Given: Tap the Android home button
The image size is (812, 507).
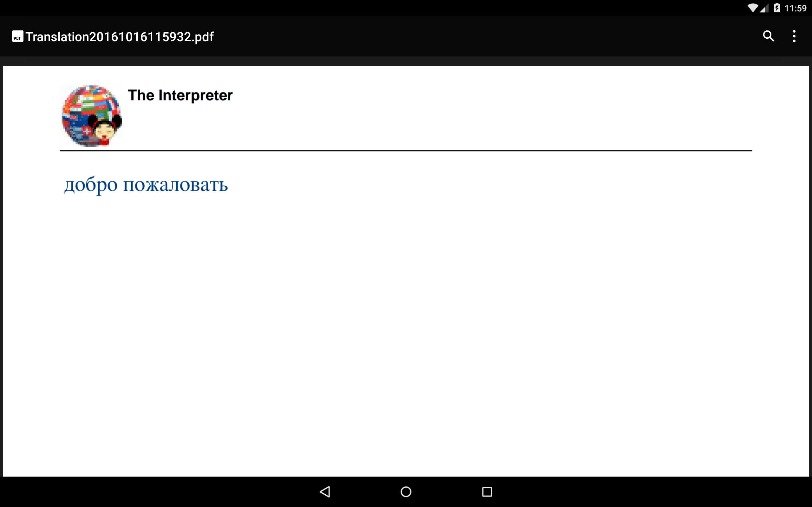Looking at the screenshot, I should pyautogui.click(x=406, y=491).
